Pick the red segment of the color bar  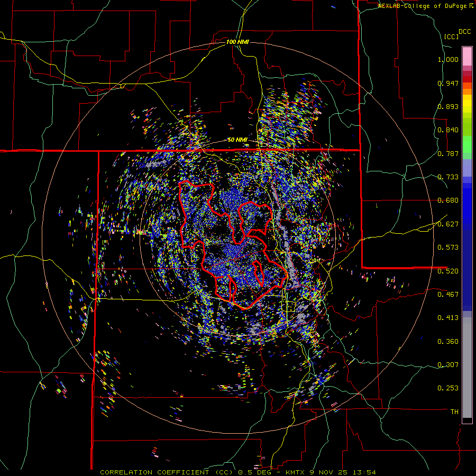click(467, 79)
